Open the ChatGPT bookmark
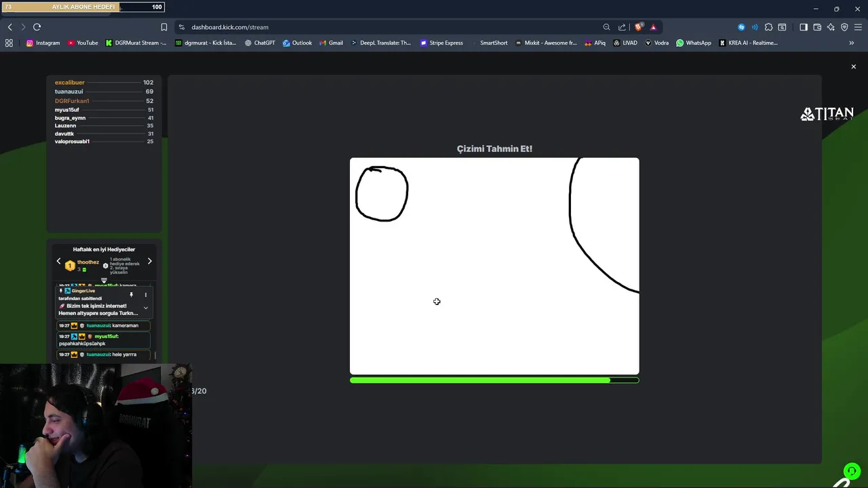 260,43
